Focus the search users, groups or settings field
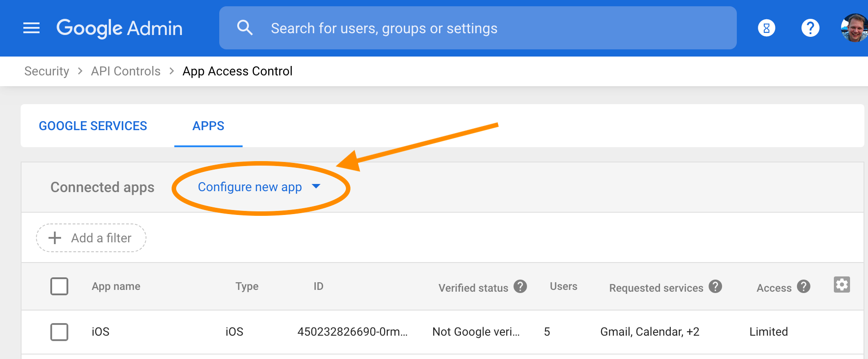Viewport: 868px width, 359px height. pos(478,28)
